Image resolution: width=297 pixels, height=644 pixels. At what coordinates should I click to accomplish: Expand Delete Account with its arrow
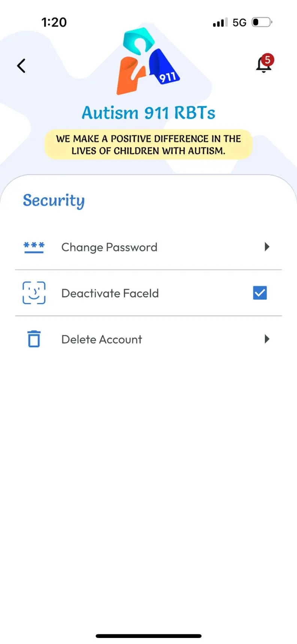267,339
